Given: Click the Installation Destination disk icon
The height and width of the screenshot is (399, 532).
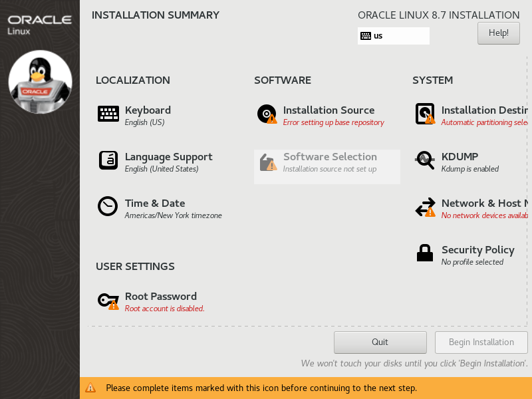Looking at the screenshot, I should click(x=425, y=114).
